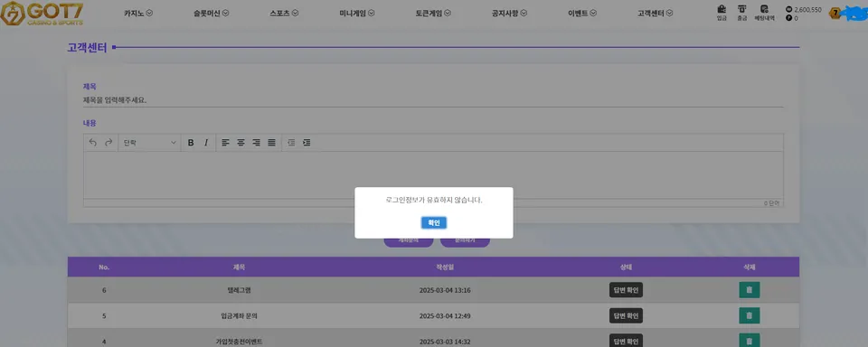Click the 제목 title input field

coord(433,100)
